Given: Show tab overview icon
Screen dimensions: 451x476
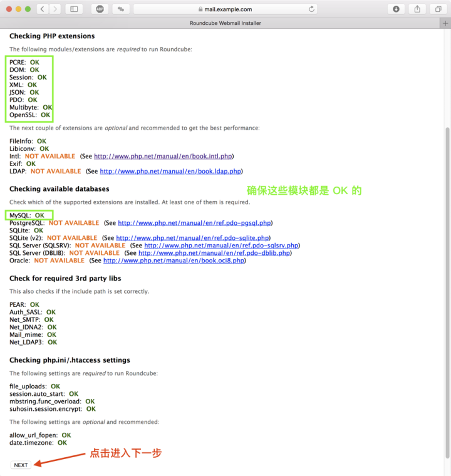Looking at the screenshot, I should pyautogui.click(x=438, y=9).
